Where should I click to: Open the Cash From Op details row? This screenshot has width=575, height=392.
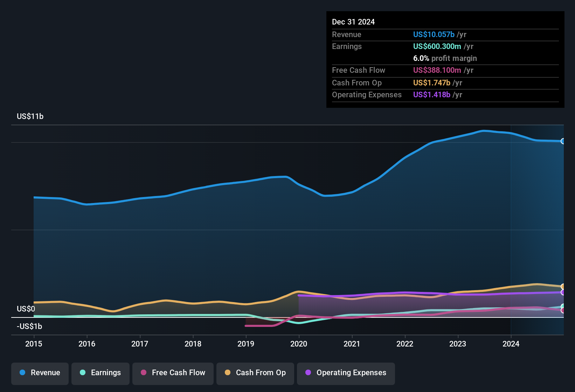[445, 83]
